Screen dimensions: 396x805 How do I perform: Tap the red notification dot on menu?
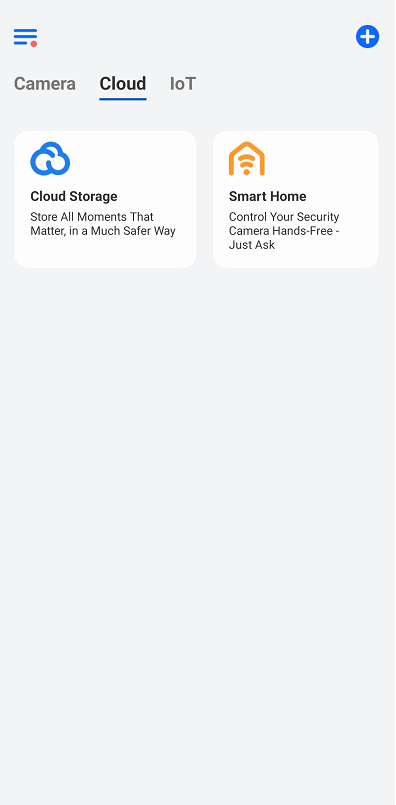tap(34, 44)
